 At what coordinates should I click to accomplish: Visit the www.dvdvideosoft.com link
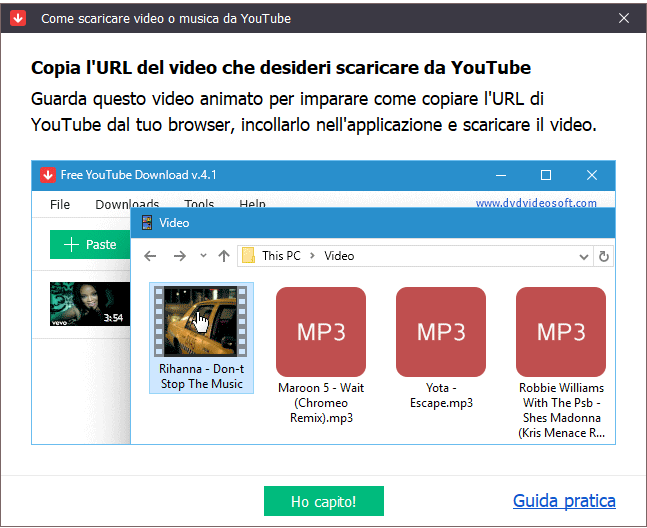coord(536,203)
